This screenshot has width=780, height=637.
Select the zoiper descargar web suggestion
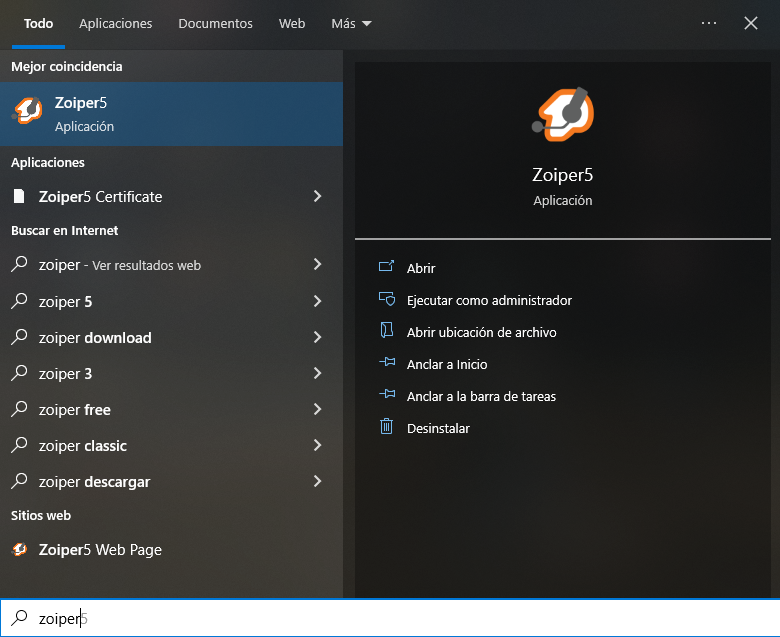[171, 481]
